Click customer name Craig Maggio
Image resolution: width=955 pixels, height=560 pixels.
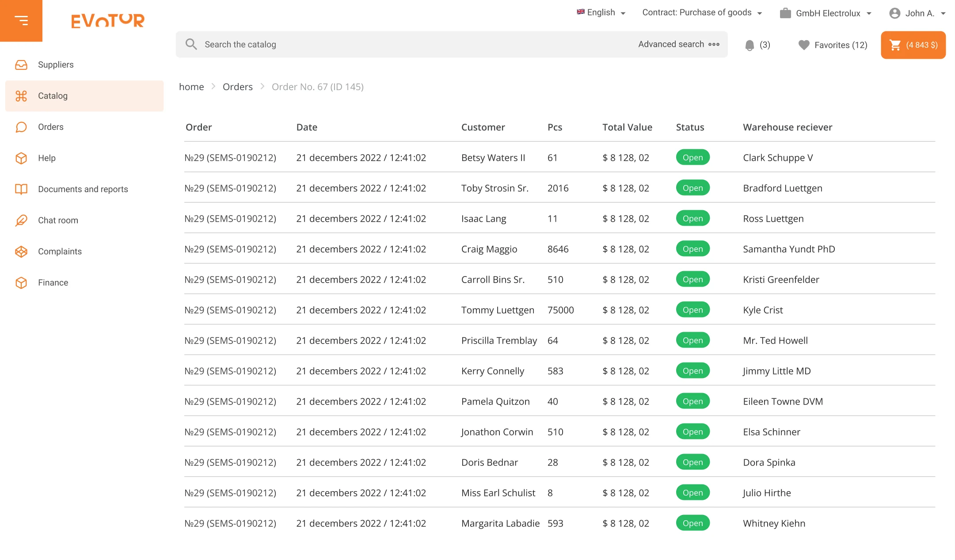489,249
